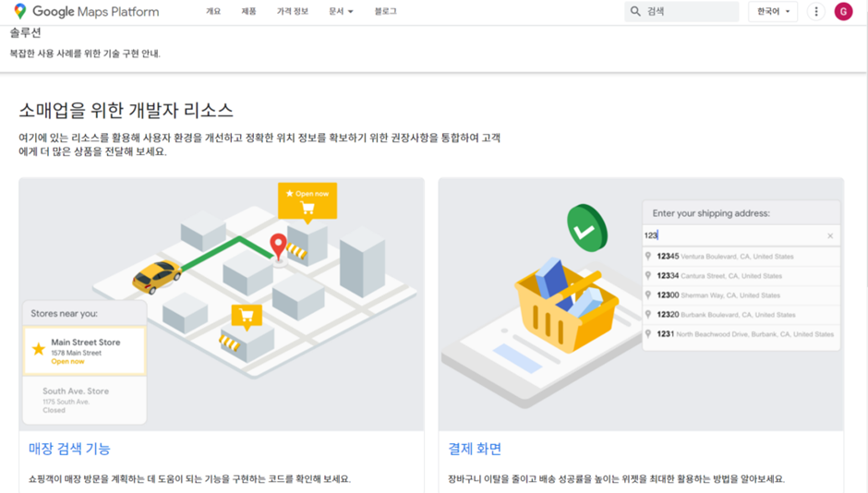This screenshot has height=493, width=868.
Task: Click the checkout basket illustration thumbnail
Action: coord(641,305)
